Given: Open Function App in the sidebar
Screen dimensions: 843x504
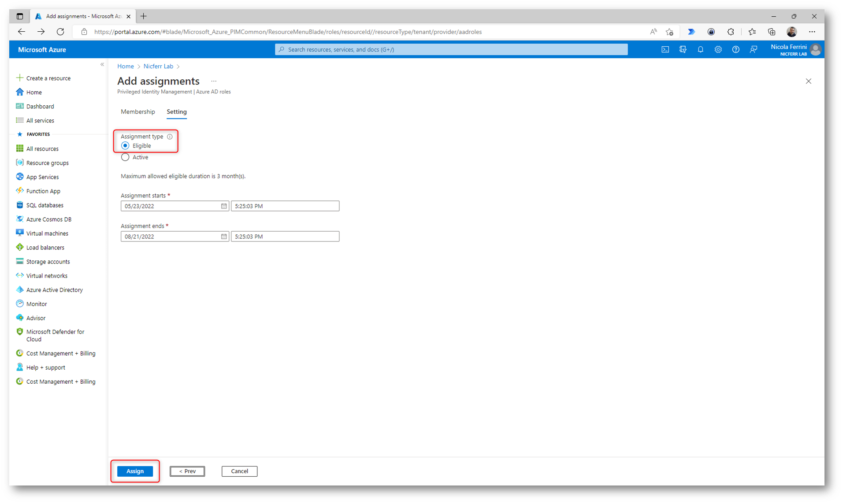Looking at the screenshot, I should pyautogui.click(x=43, y=191).
